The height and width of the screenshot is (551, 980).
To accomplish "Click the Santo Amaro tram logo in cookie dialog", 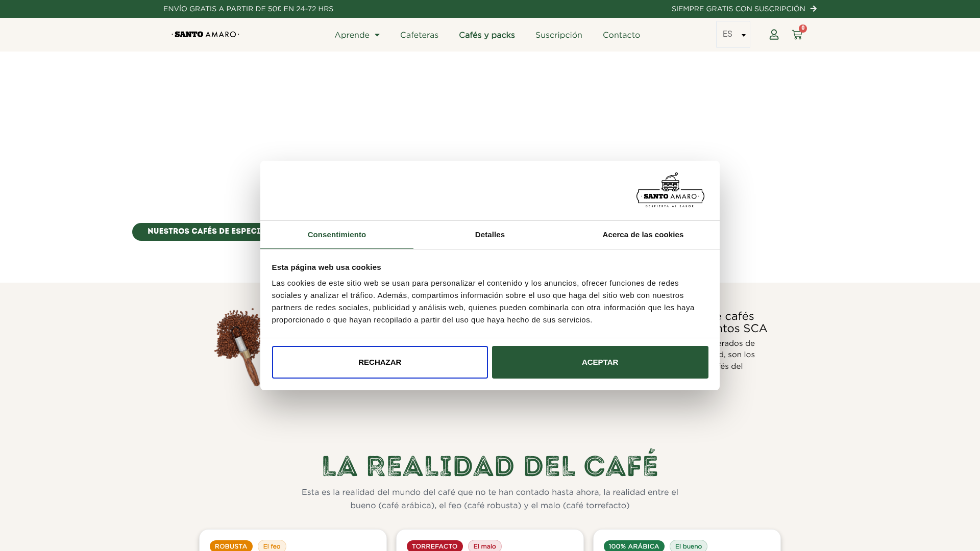I will click(x=670, y=190).
